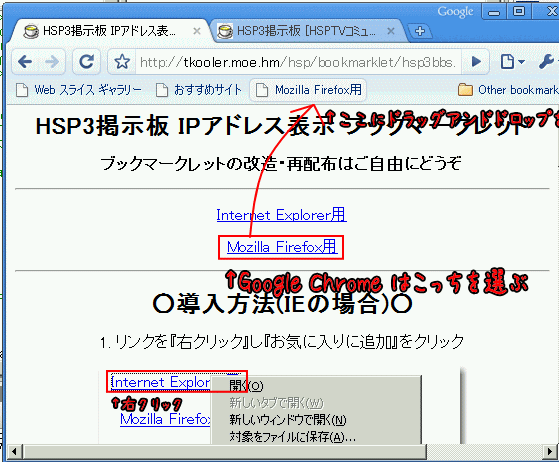
Task: Close the HSP3掲示板 IPアドレス表 tab
Action: tap(196, 31)
